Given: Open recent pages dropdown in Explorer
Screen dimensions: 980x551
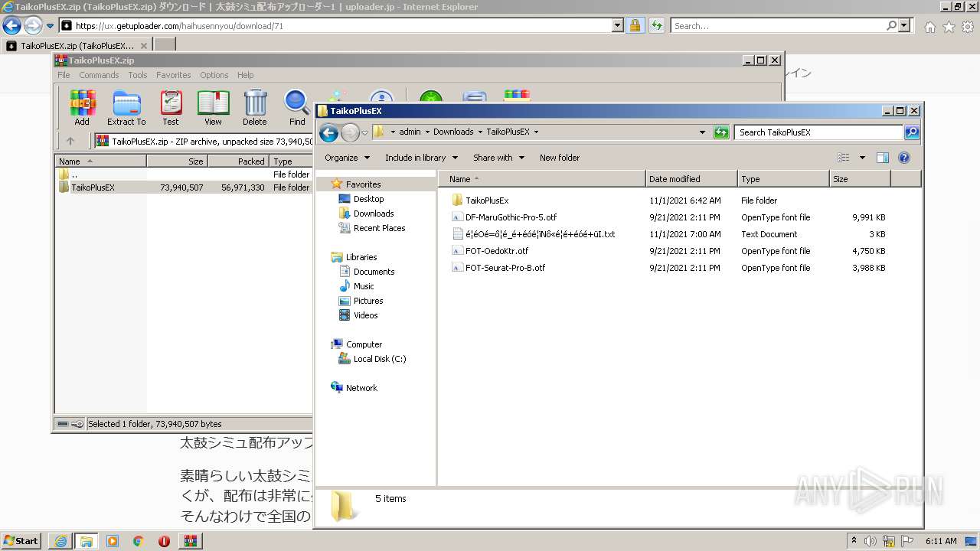Looking at the screenshot, I should tap(364, 132).
